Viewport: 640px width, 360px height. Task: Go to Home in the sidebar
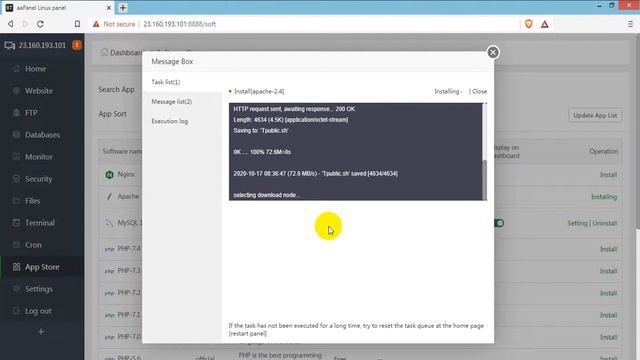point(36,69)
